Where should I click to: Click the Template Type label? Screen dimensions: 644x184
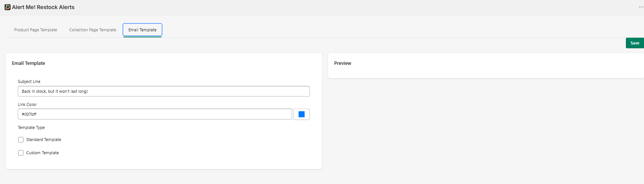pos(31,128)
